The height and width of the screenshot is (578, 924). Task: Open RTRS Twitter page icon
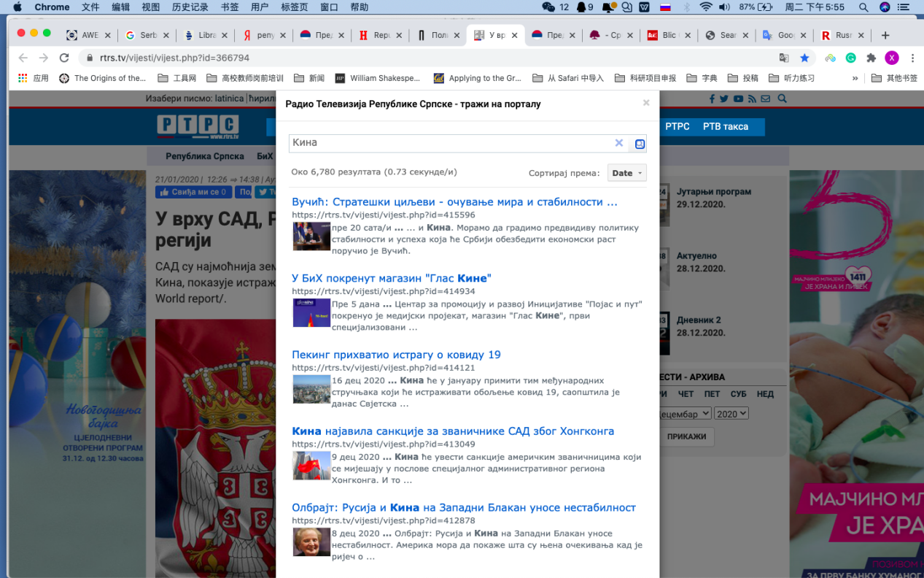(724, 99)
